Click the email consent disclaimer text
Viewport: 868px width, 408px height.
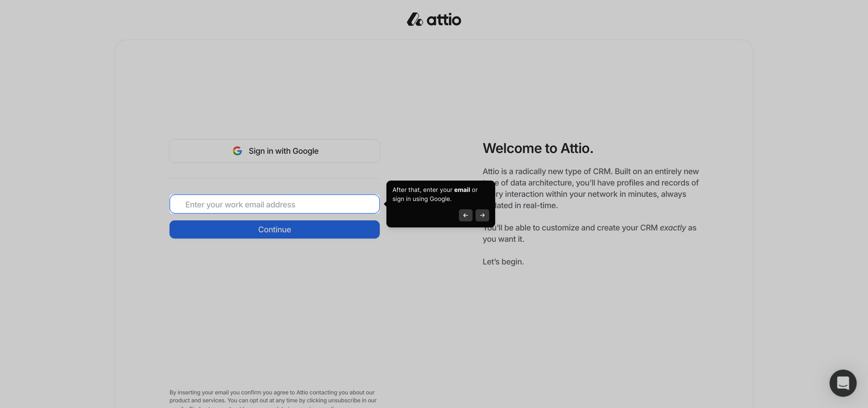pos(273,399)
